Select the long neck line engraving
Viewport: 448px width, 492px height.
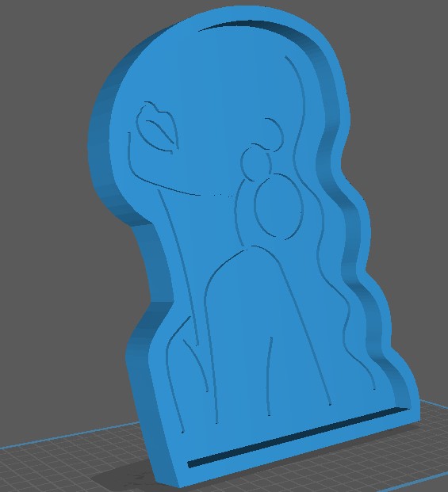(179, 267)
